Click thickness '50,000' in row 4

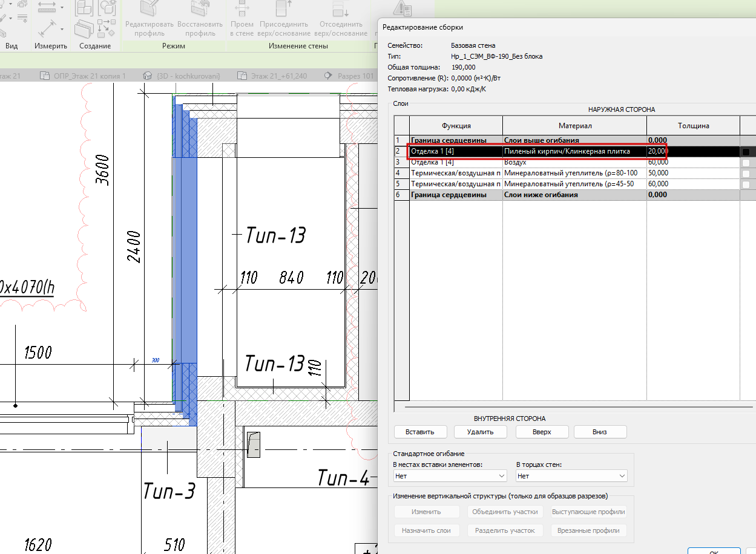pyautogui.click(x=693, y=173)
